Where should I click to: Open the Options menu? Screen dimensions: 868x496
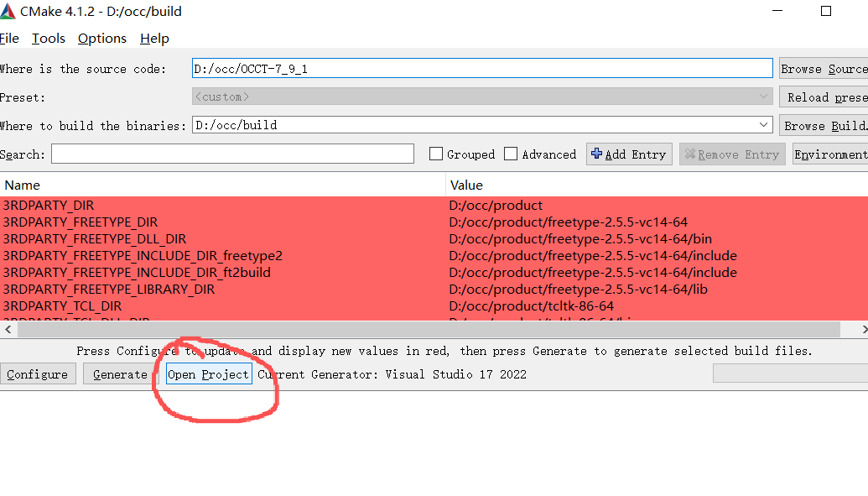(101, 38)
